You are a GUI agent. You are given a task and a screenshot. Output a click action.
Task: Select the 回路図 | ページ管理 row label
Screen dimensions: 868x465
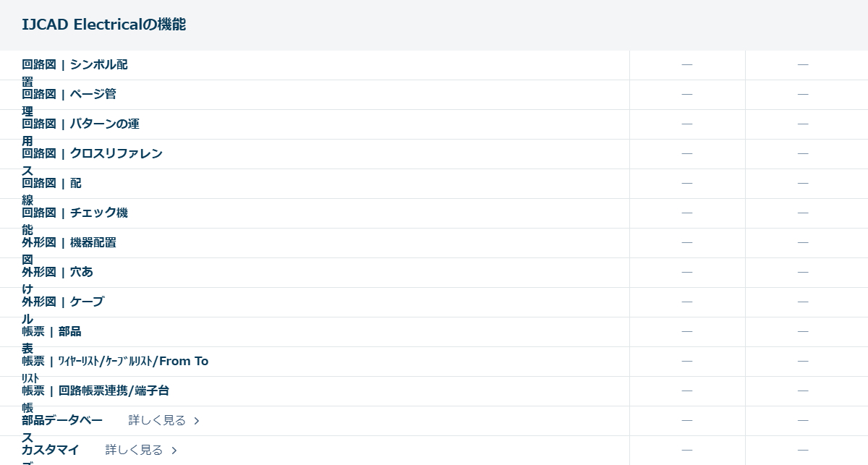[69, 95]
